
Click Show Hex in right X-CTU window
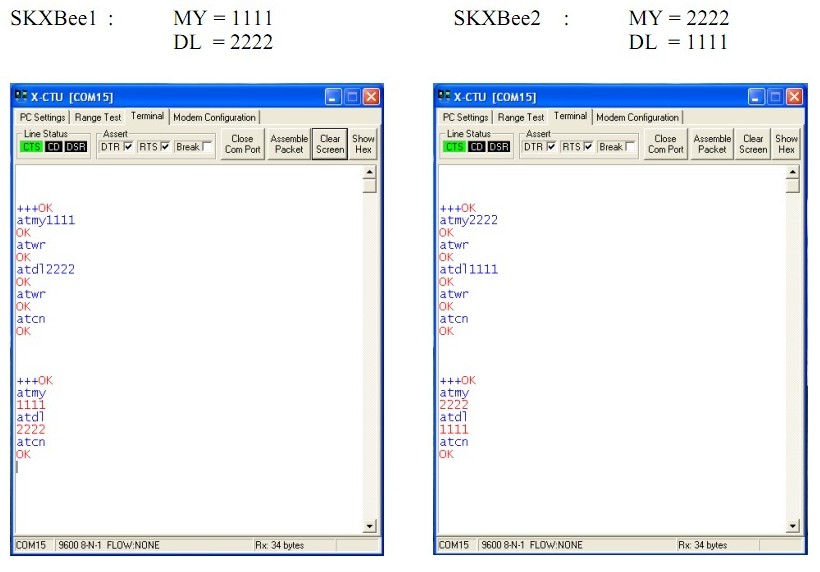point(786,144)
